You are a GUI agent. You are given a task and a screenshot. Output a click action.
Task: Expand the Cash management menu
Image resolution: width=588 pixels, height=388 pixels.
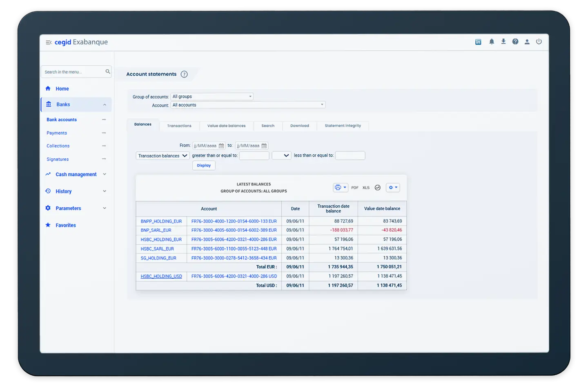point(76,174)
